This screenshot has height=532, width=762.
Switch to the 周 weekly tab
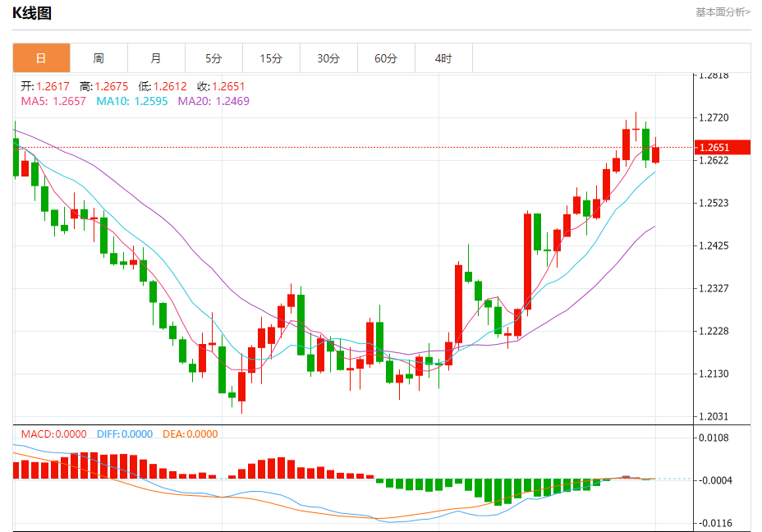point(99,58)
